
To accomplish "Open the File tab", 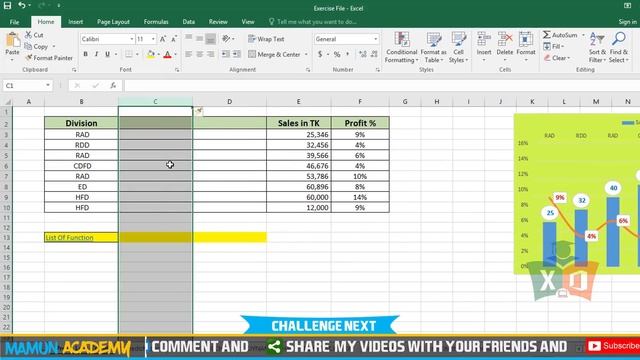I will tap(14, 22).
